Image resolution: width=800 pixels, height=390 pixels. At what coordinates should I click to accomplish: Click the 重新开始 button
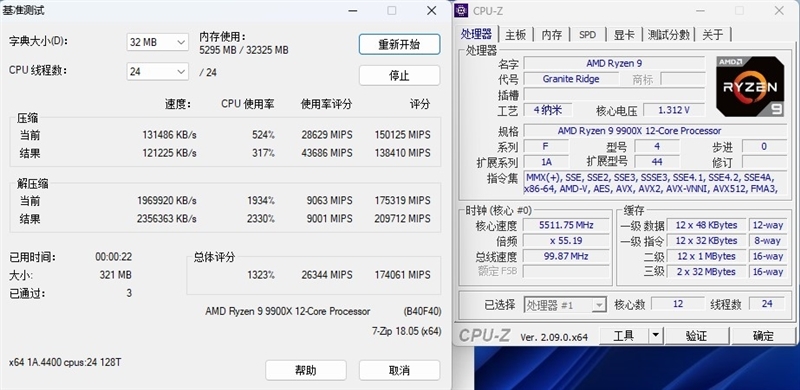[399, 44]
